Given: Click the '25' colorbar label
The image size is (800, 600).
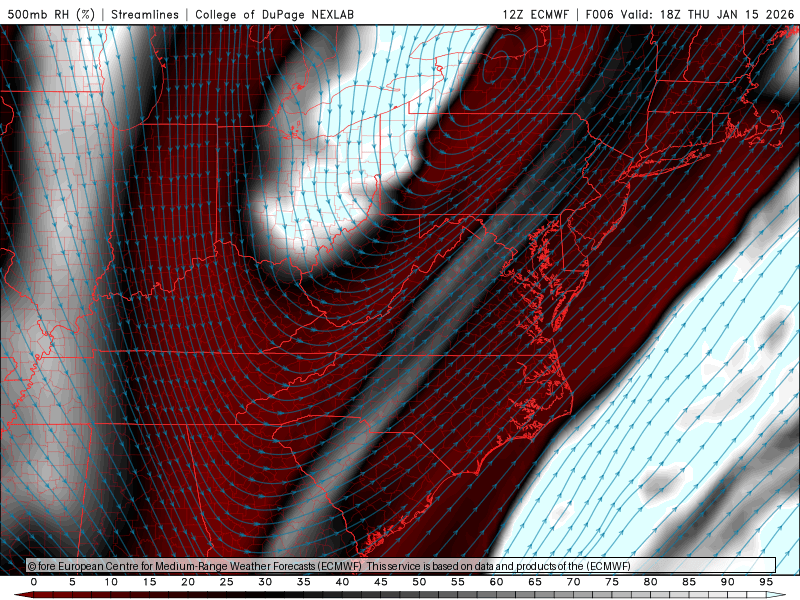Looking at the screenshot, I should click(x=227, y=582).
